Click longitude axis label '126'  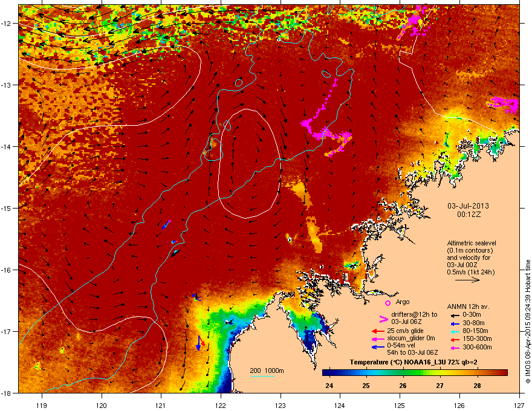pyautogui.click(x=459, y=405)
